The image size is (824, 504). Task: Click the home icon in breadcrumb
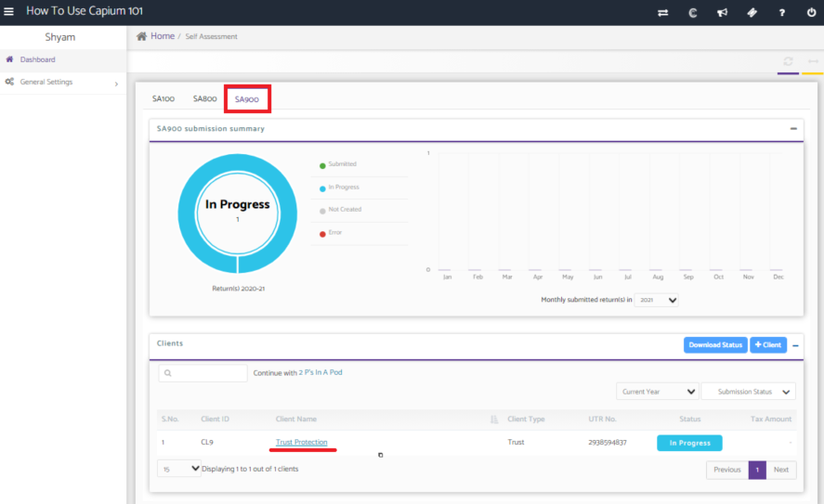point(142,35)
